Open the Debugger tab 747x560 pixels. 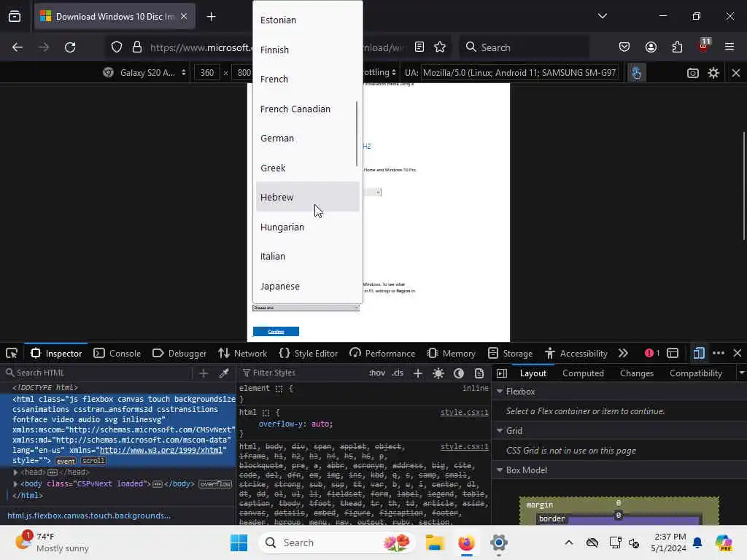click(x=179, y=354)
